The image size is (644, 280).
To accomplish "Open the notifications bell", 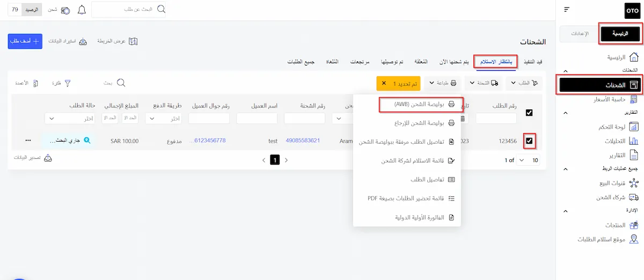I will pos(82,10).
